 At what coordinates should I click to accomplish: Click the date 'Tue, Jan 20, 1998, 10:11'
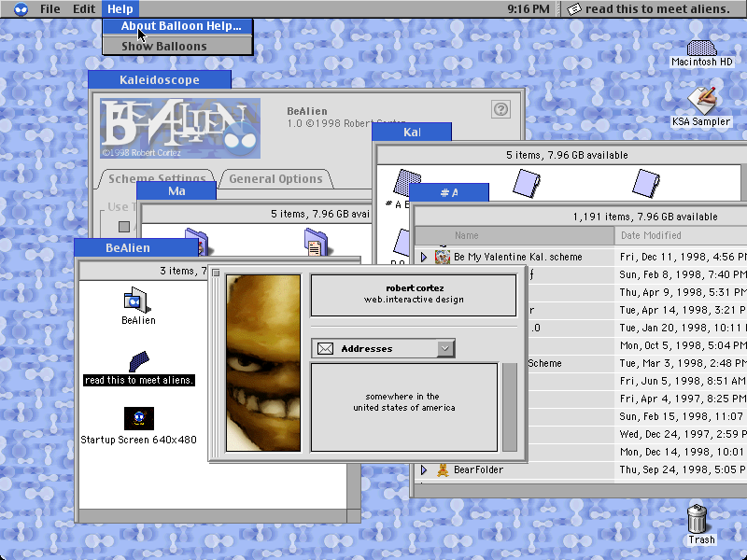point(684,329)
